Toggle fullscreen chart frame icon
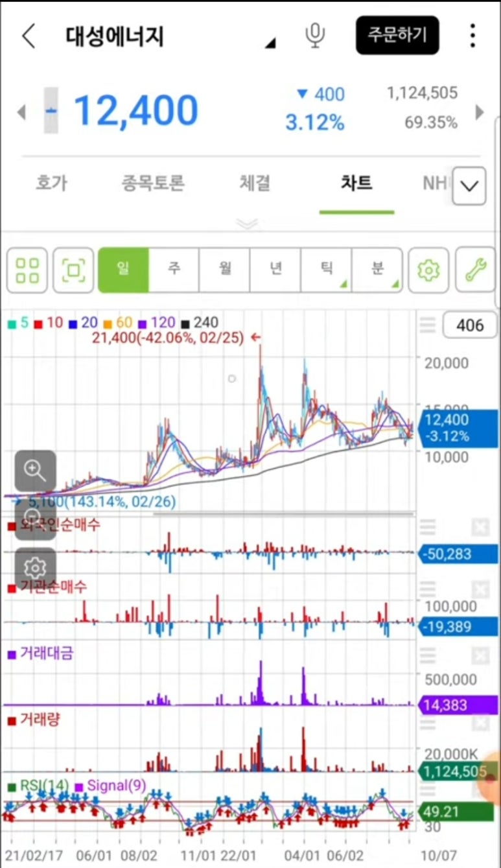The width and height of the screenshot is (501, 868). pos(73,270)
